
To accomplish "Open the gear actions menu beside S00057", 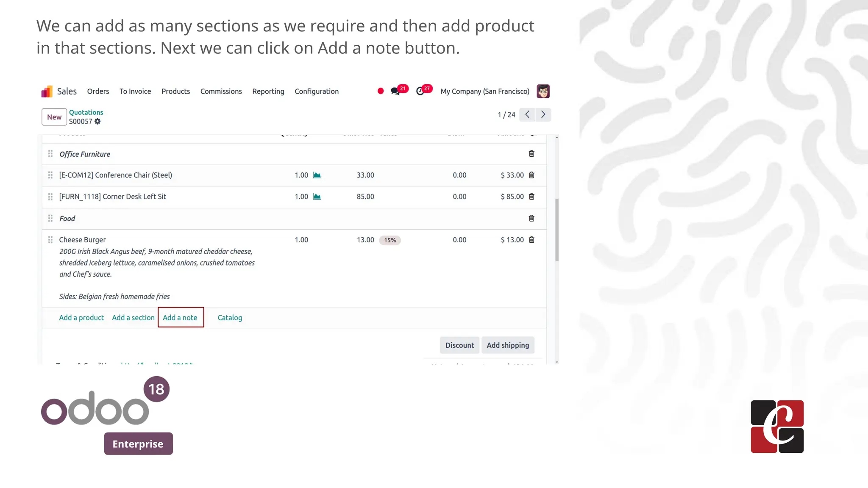I will point(97,122).
